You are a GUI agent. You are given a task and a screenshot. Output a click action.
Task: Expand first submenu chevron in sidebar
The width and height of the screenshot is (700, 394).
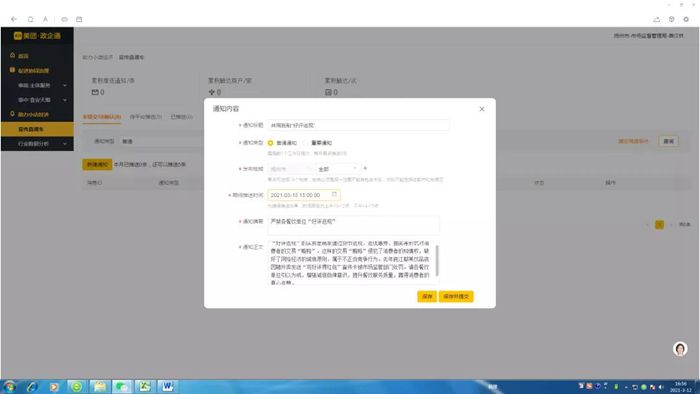pos(65,85)
